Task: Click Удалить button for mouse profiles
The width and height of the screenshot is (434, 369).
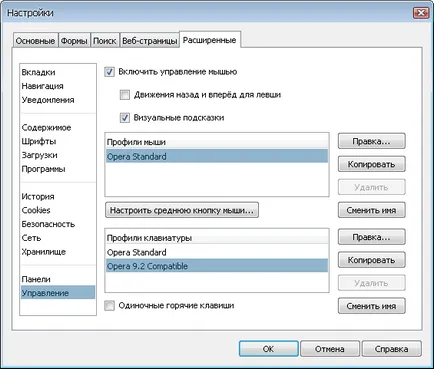Action: tap(372, 187)
